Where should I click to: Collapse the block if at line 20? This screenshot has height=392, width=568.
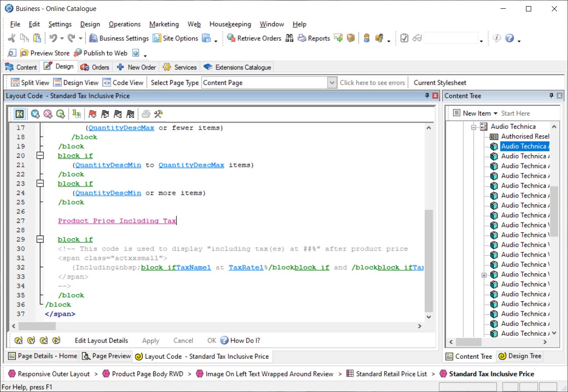(40, 155)
